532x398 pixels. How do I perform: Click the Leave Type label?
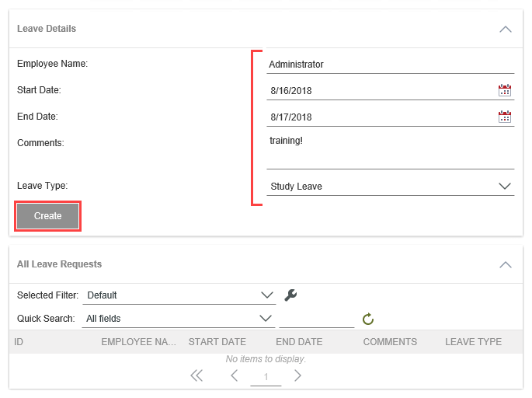[x=43, y=186]
